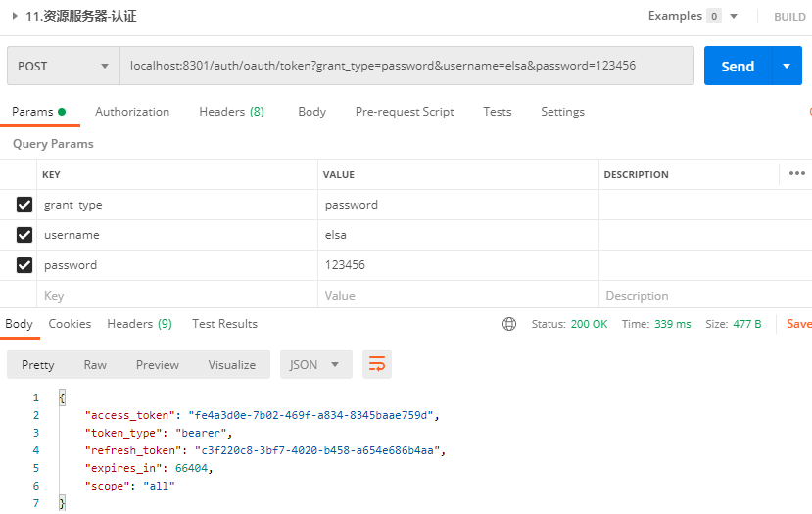Click the refresh_token value in response
The height and width of the screenshot is (514, 812).
317,450
